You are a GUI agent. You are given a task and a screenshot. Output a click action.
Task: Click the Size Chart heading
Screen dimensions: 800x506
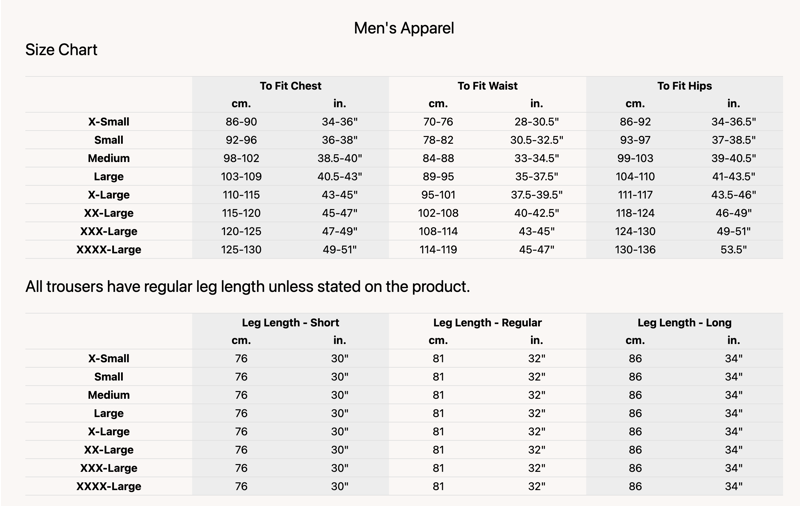tap(61, 50)
